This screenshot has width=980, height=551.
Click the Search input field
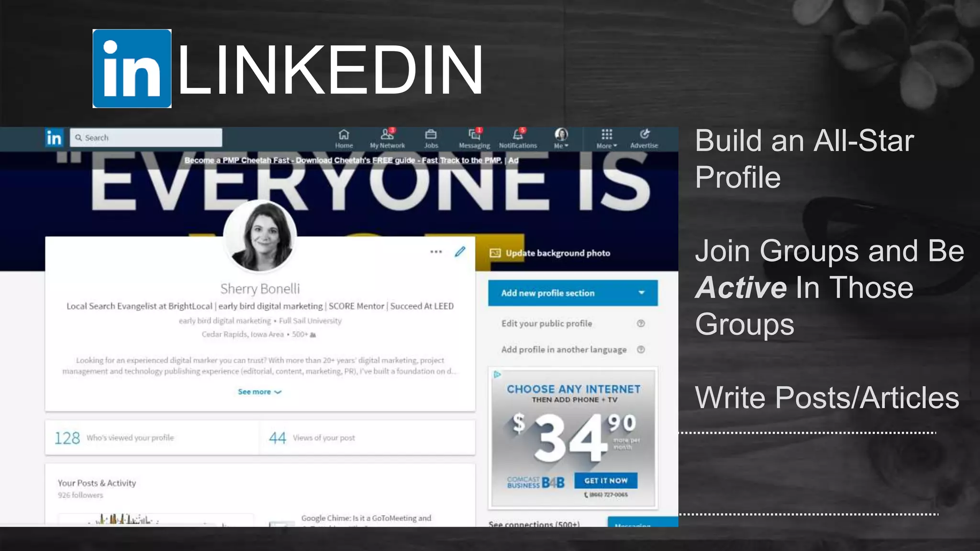point(146,137)
